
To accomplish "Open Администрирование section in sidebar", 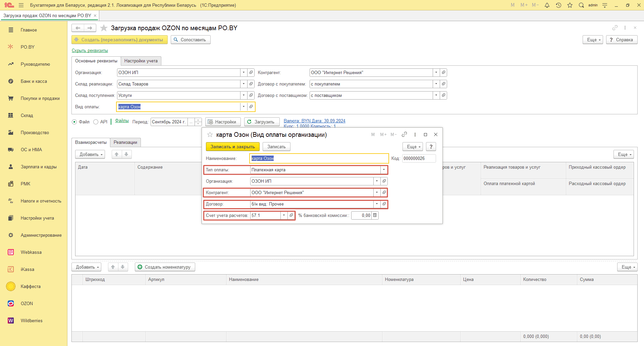I will 41,235.
